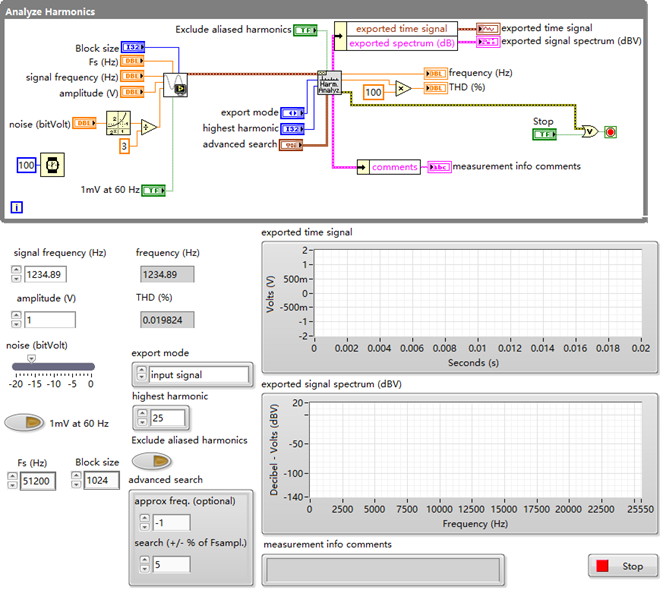
Task: Click the wait timer metronome icon
Action: click(54, 163)
